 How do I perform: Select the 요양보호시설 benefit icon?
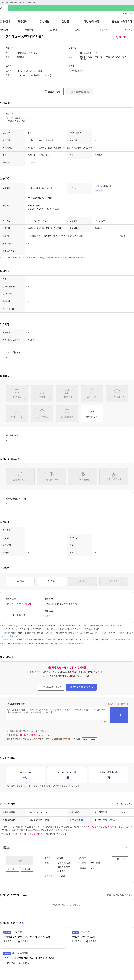pos(67,413)
